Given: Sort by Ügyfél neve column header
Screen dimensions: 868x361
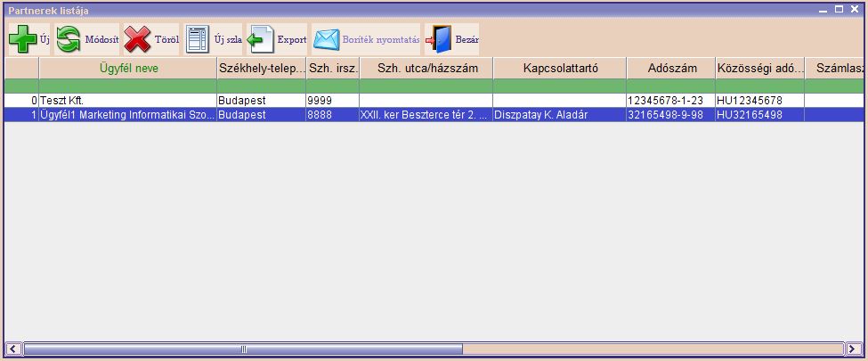Looking at the screenshot, I should coord(128,68).
